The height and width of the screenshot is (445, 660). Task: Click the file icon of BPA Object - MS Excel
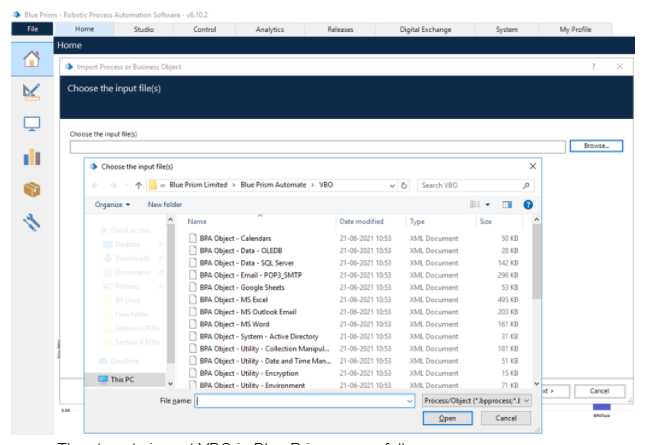tap(193, 299)
